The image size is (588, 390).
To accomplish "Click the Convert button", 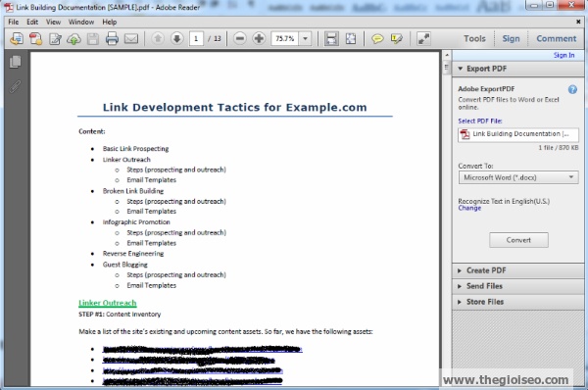I will point(518,240).
